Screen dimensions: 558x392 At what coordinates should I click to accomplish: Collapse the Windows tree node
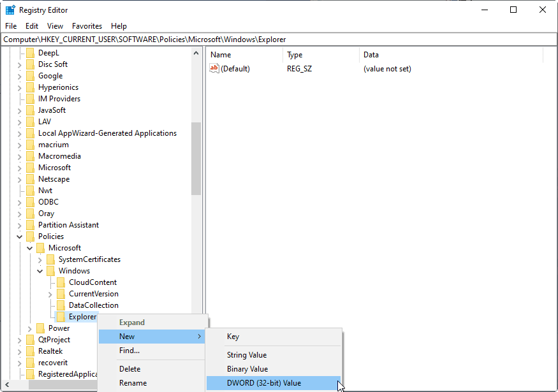click(40, 271)
